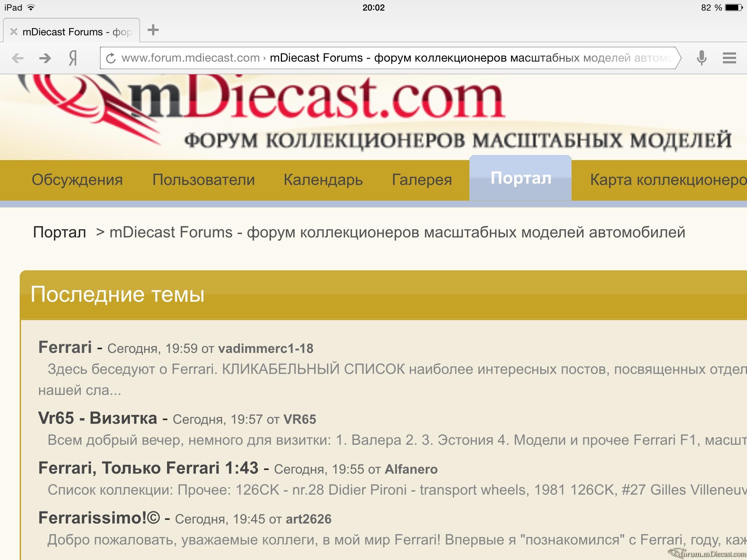Open browser hamburger menu
This screenshot has width=747, height=560.
click(x=729, y=58)
